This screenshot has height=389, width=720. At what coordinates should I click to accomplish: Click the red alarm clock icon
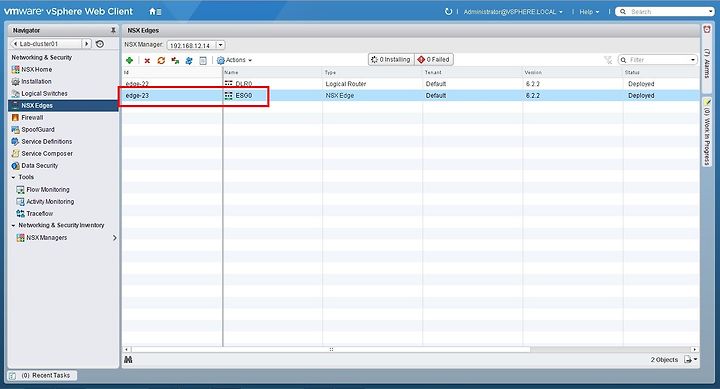tap(707, 29)
